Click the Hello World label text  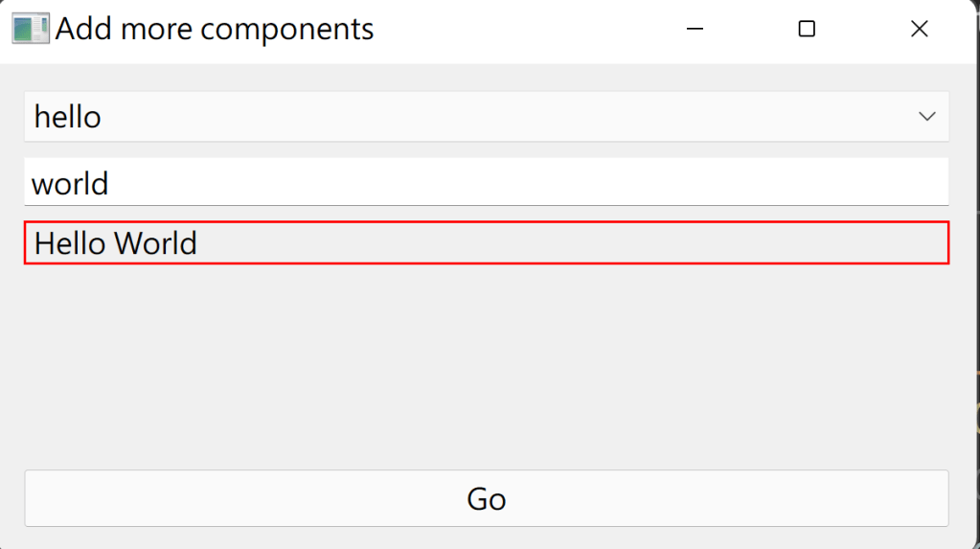click(116, 243)
